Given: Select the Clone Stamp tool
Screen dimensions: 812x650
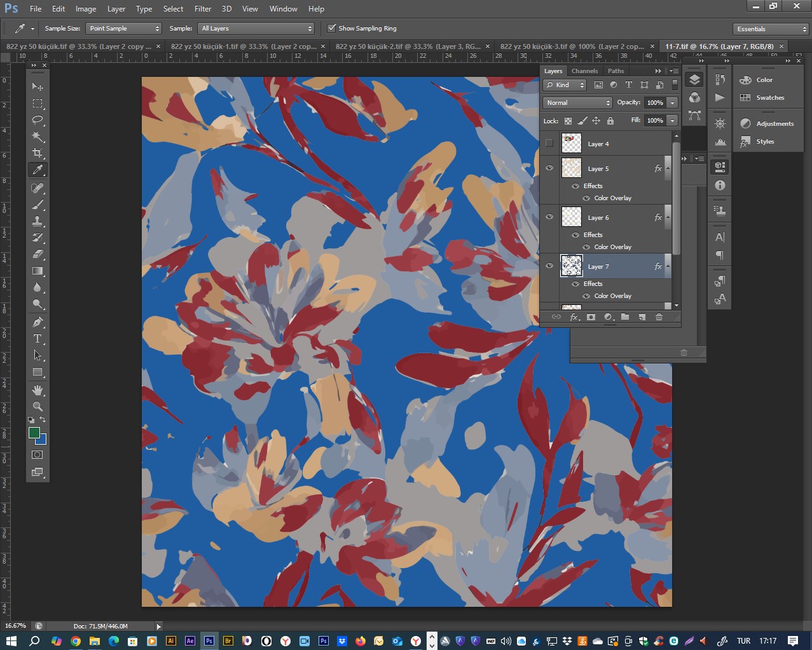Looking at the screenshot, I should (x=38, y=221).
